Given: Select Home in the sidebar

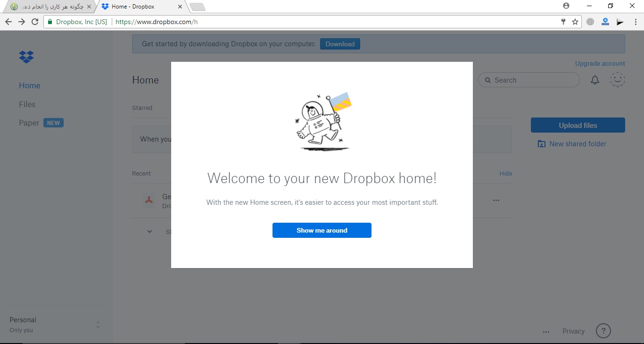Looking at the screenshot, I should tap(30, 85).
